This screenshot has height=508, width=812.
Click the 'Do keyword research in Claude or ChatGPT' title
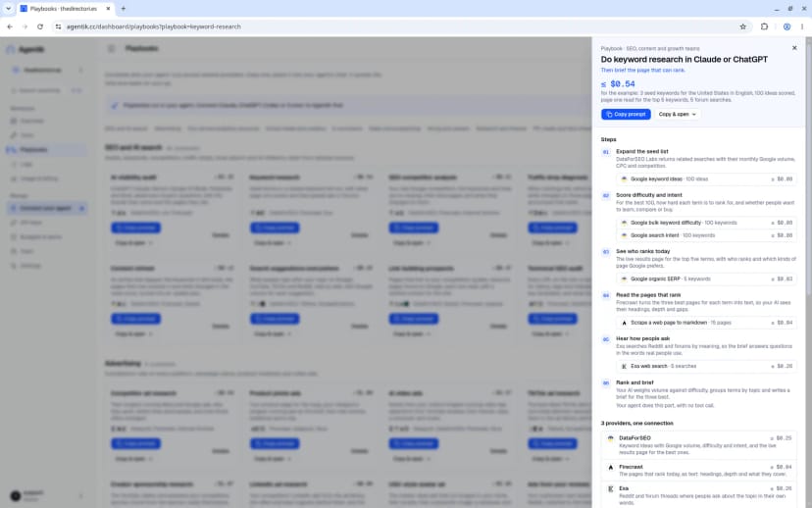[x=685, y=60]
